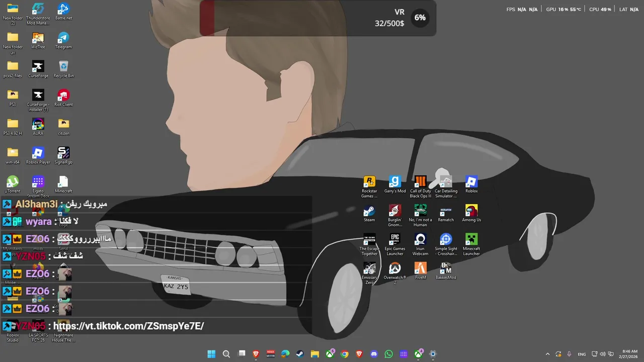This screenshot has width=644, height=362.
Task: Open CurseForge Installer (1) icon
Action: (38, 100)
